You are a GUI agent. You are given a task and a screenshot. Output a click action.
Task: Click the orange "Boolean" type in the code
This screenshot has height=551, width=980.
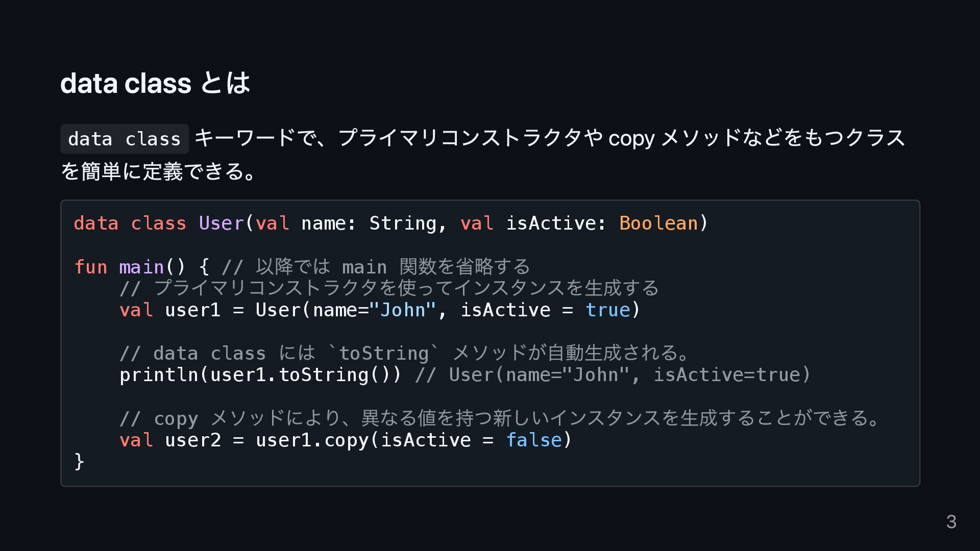point(658,223)
